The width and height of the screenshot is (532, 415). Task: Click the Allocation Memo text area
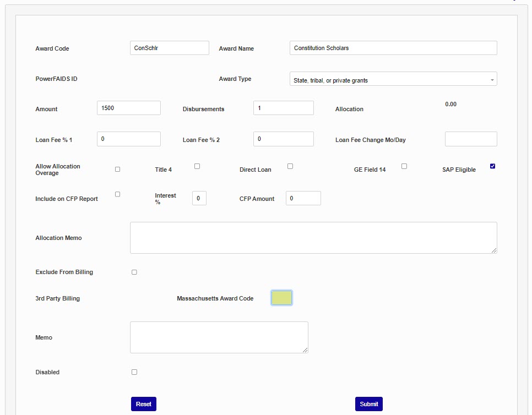pyautogui.click(x=313, y=238)
